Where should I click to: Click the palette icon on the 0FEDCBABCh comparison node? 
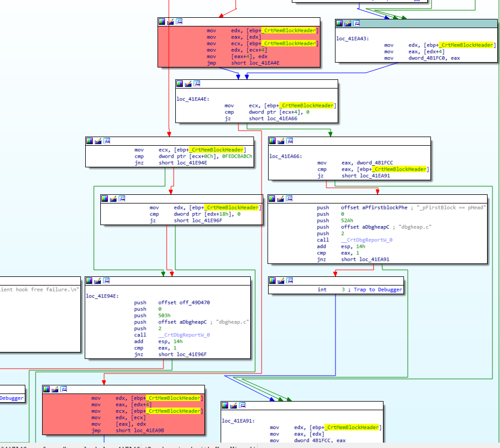tap(90, 141)
